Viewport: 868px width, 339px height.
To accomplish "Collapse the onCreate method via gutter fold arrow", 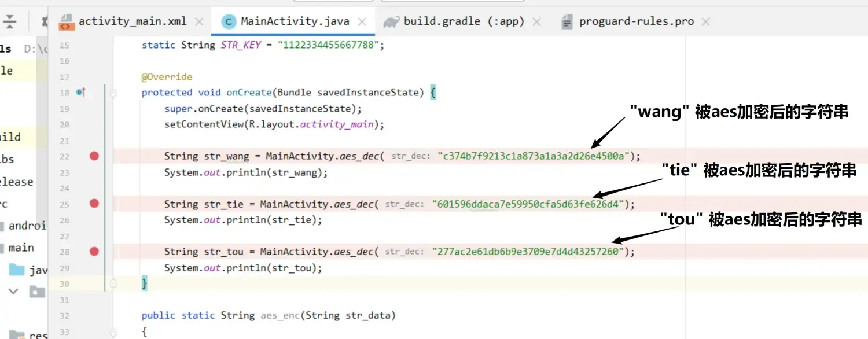I will pos(113,92).
